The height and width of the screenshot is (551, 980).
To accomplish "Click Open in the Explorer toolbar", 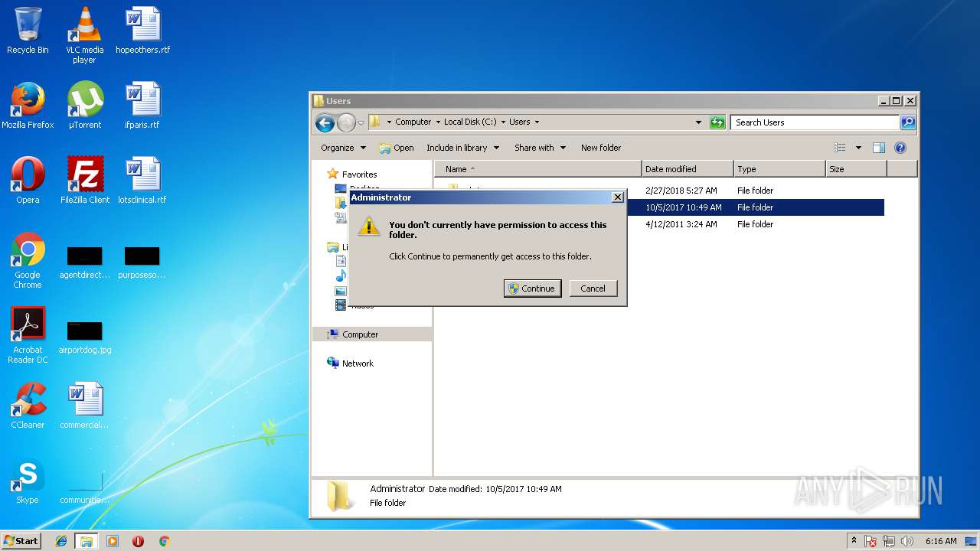I will [x=397, y=148].
